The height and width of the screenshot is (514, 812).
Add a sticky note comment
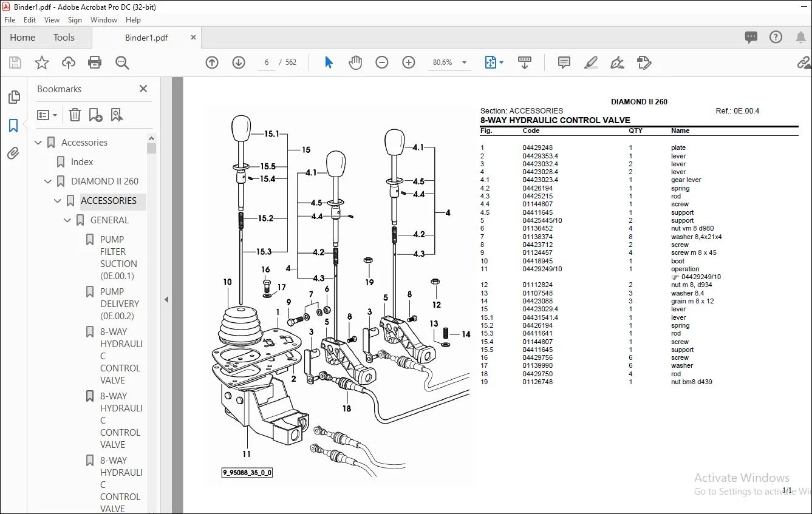point(564,63)
